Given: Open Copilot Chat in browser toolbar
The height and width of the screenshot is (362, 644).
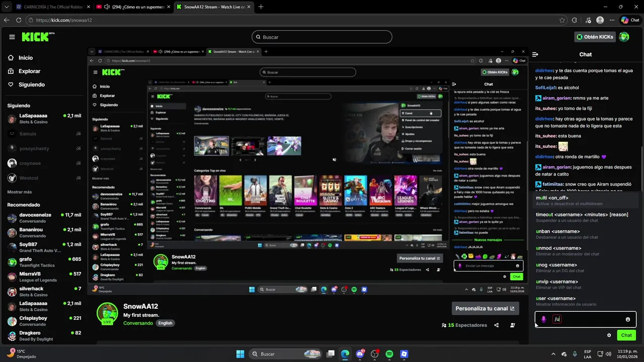Looking at the screenshot, I should pyautogui.click(x=630, y=20).
